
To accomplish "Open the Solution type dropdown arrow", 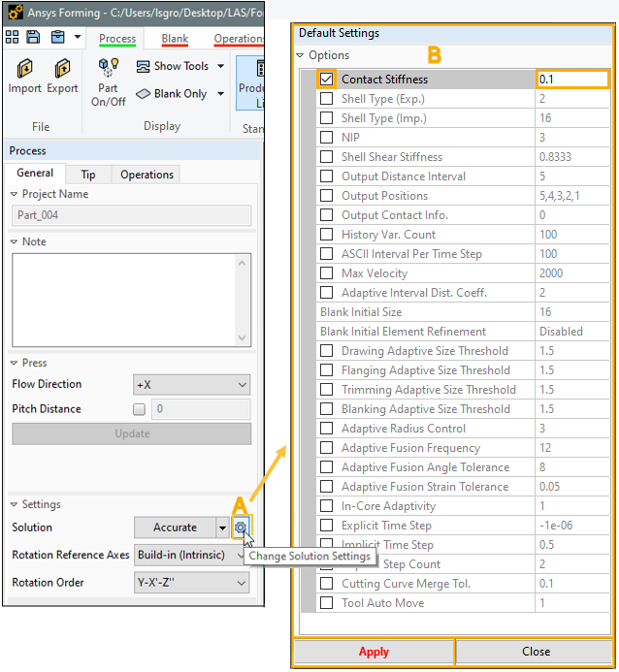I will point(222,528).
